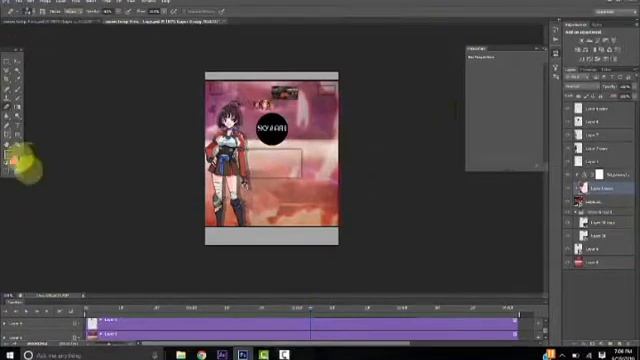Open Chrome from the taskbar
The image size is (640, 360).
point(202,355)
